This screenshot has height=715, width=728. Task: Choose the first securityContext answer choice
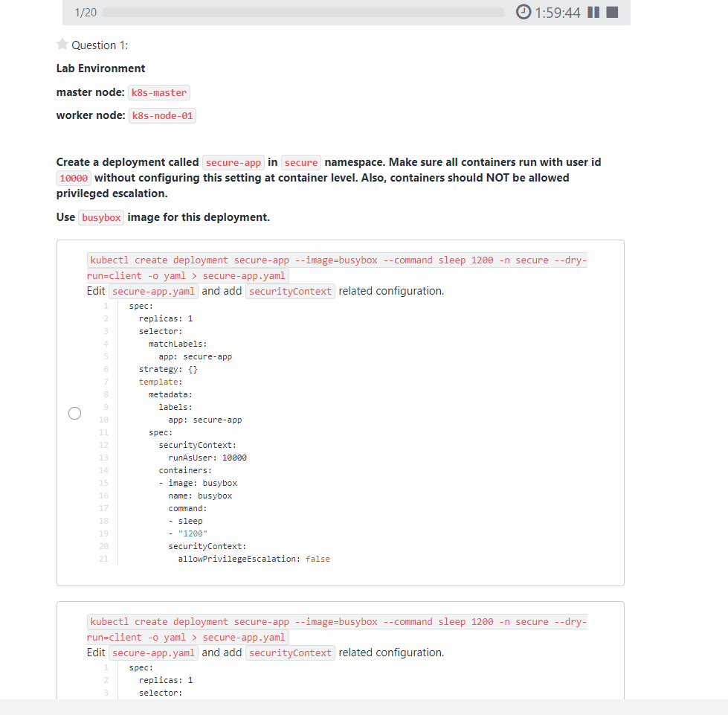coord(74,412)
